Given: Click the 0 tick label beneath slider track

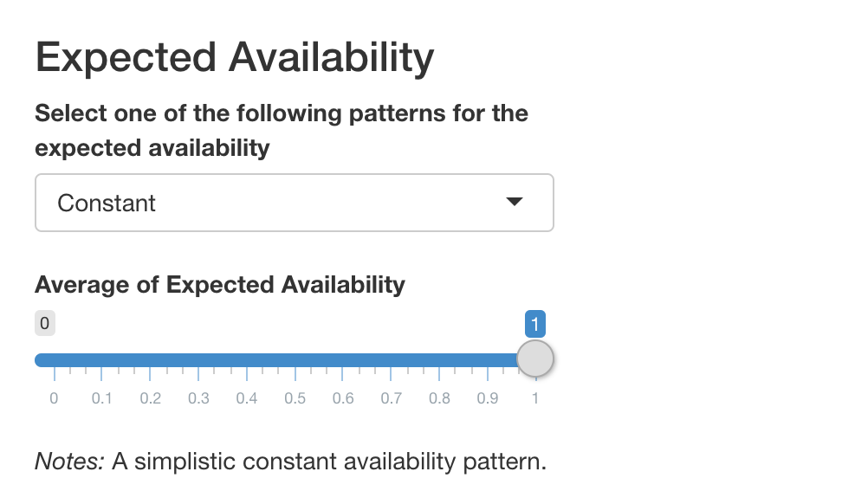Looking at the screenshot, I should tap(54, 399).
